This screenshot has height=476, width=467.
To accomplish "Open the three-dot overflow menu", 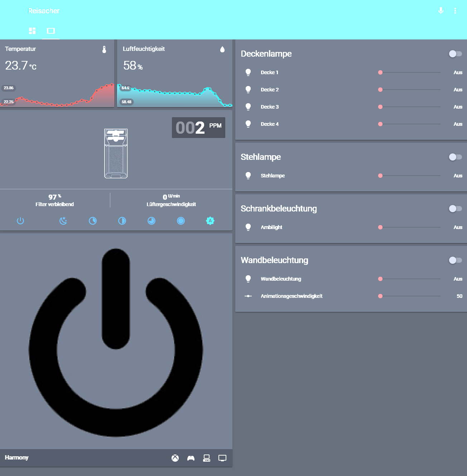I will pos(455,11).
